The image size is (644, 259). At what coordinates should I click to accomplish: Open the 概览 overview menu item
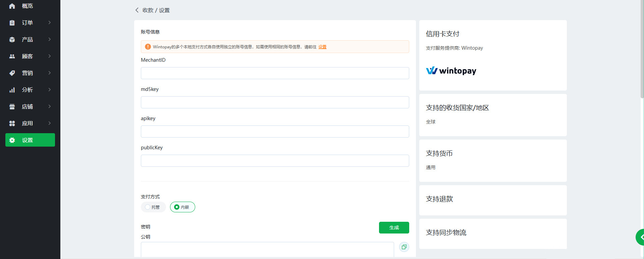coord(28,6)
